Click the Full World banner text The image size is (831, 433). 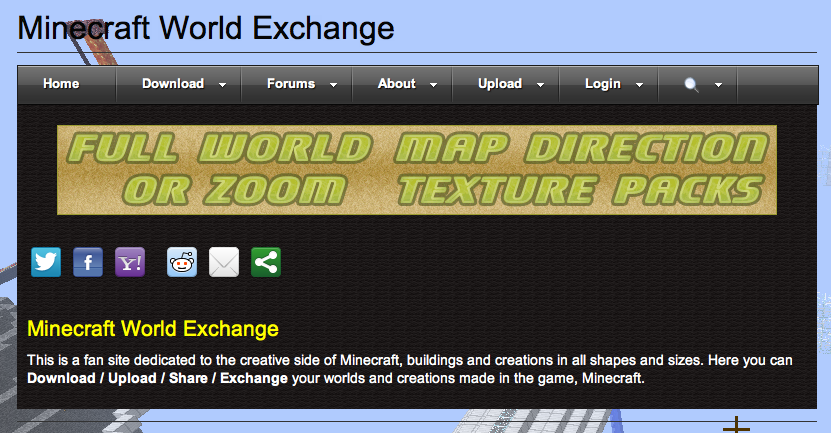219,147
